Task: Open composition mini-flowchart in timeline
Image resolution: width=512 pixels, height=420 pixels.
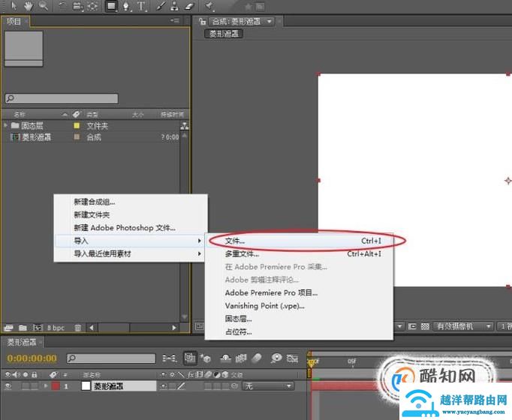Action: click(170, 358)
